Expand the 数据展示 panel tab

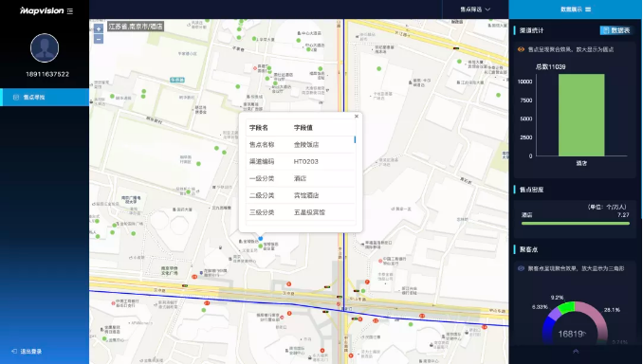[x=576, y=9]
